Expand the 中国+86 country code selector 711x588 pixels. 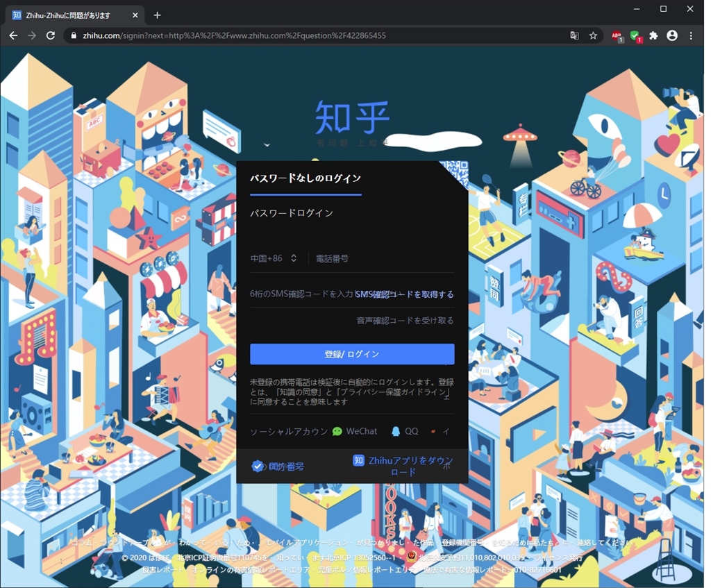[x=274, y=258]
